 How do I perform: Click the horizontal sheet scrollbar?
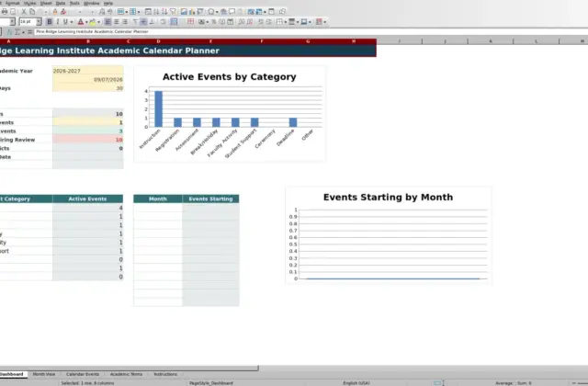click(129, 368)
